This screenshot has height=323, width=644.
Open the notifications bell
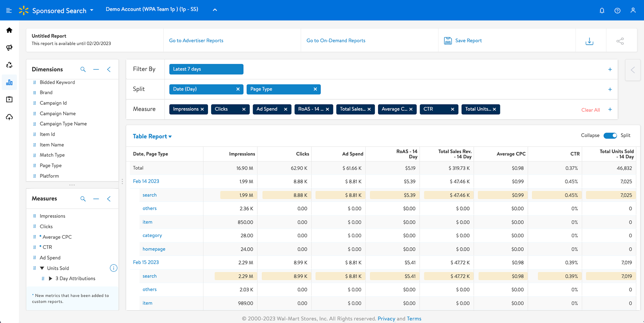602,11
